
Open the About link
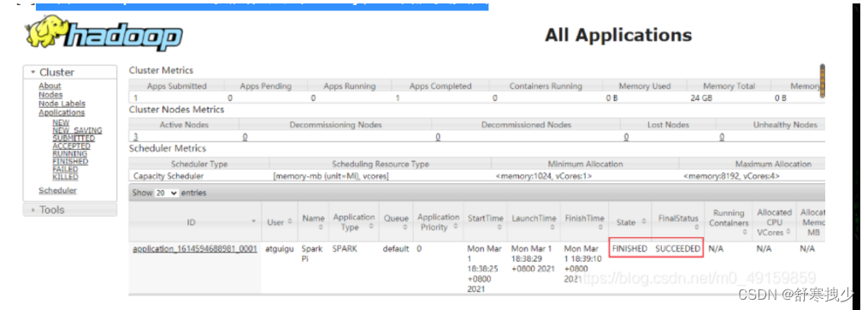[50, 86]
